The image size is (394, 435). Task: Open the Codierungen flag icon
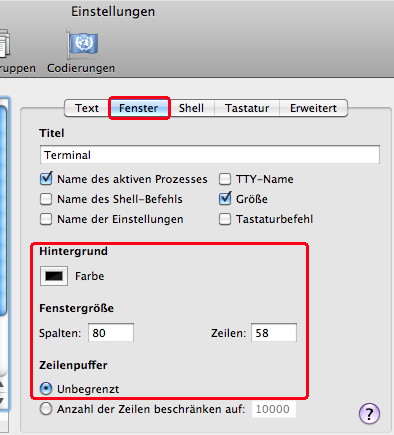coord(82,44)
